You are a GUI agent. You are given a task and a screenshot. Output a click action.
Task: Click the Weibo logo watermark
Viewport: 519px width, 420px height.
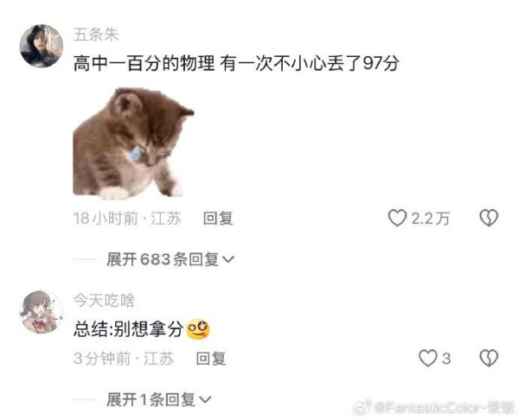(362, 408)
